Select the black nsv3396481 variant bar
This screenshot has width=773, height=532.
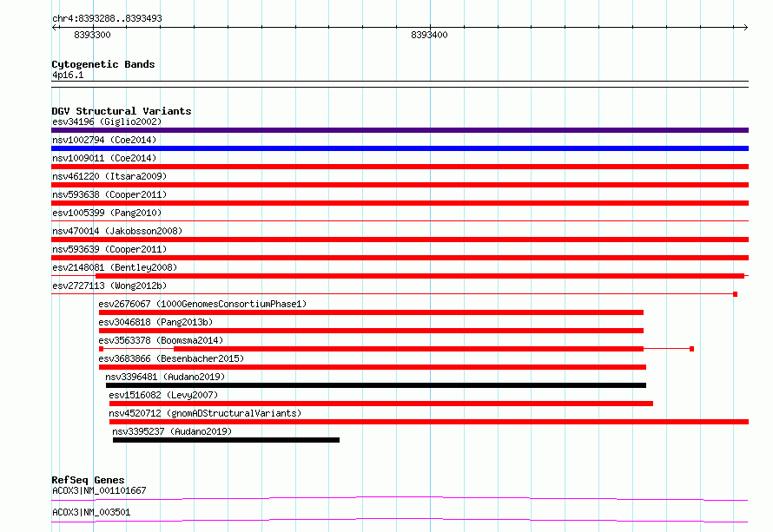coord(376,385)
